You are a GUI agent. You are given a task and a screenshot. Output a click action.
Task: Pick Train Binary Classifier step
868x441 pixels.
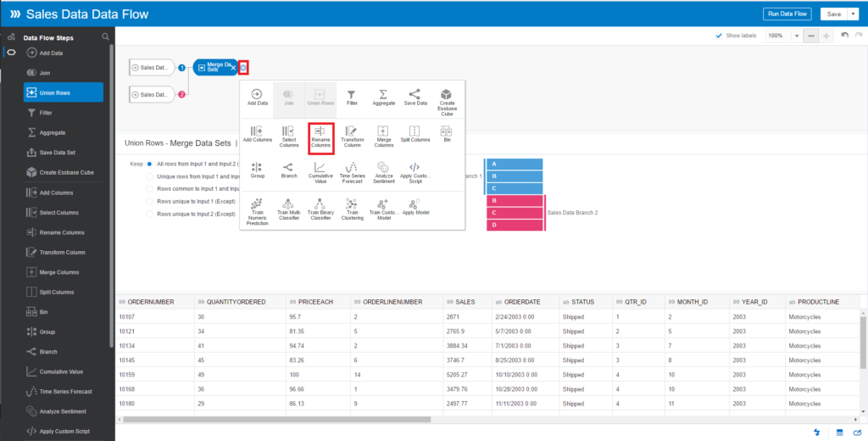[320, 210]
